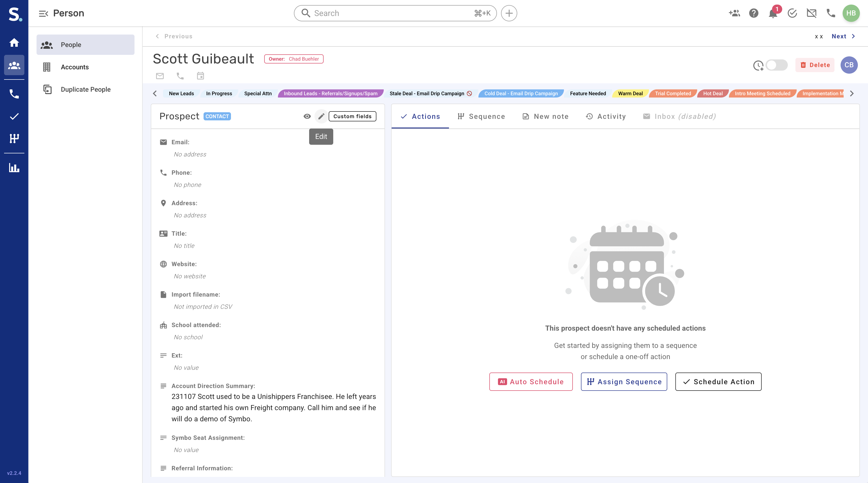868x483 pixels.
Task: Open the Activity tab
Action: click(x=606, y=116)
